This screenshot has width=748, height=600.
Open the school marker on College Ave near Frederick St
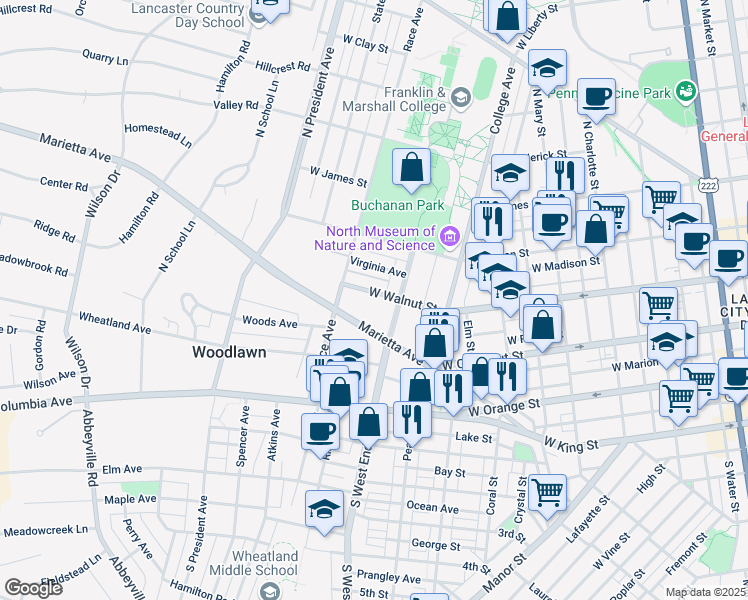coord(510,174)
